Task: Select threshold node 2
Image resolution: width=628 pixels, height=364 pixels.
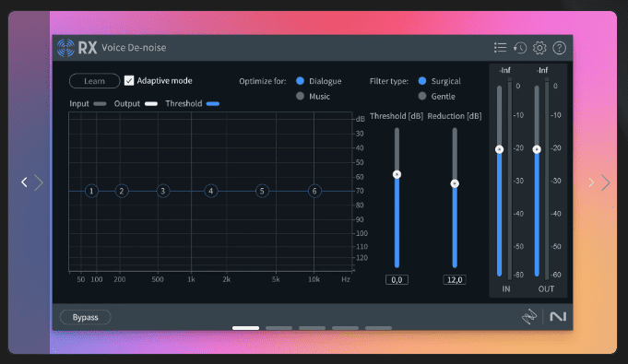Action: (122, 191)
